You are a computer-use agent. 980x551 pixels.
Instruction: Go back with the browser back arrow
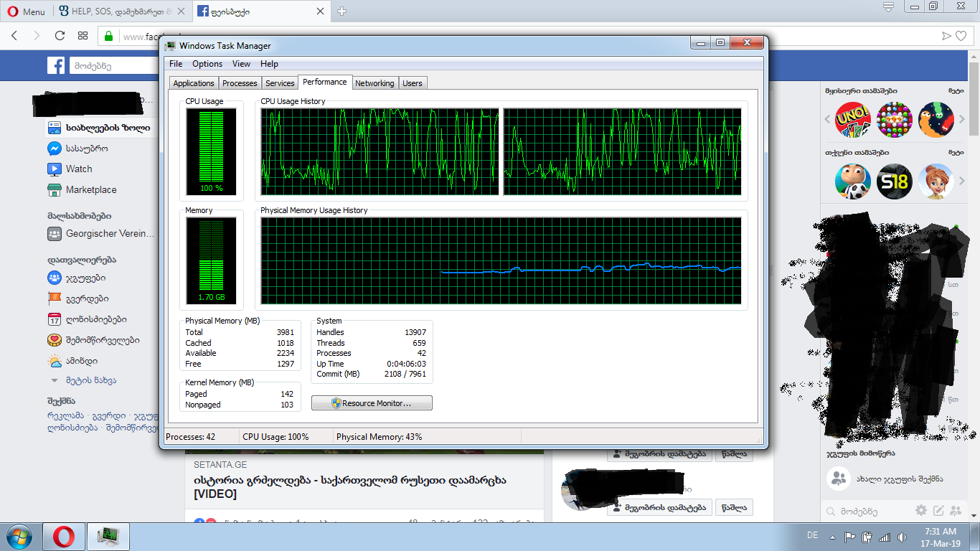click(15, 36)
